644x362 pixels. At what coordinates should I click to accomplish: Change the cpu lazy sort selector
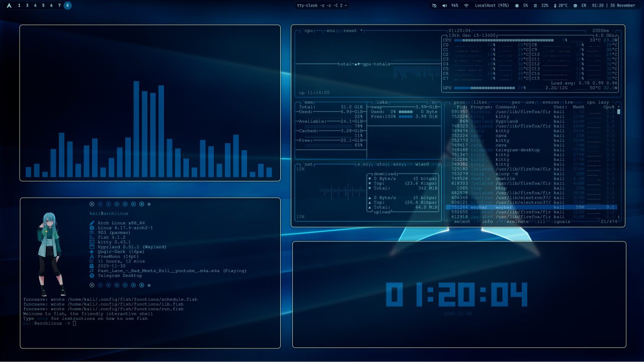598,102
